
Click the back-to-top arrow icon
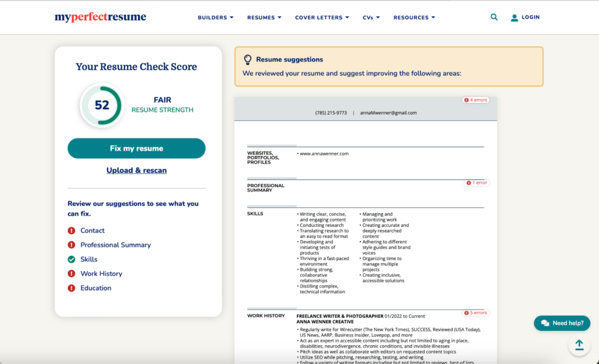tap(579, 345)
